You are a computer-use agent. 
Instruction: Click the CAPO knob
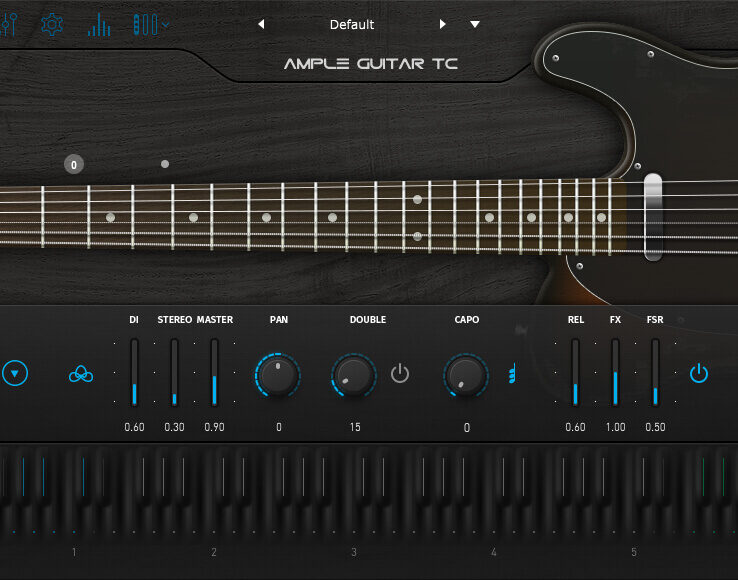[465, 375]
